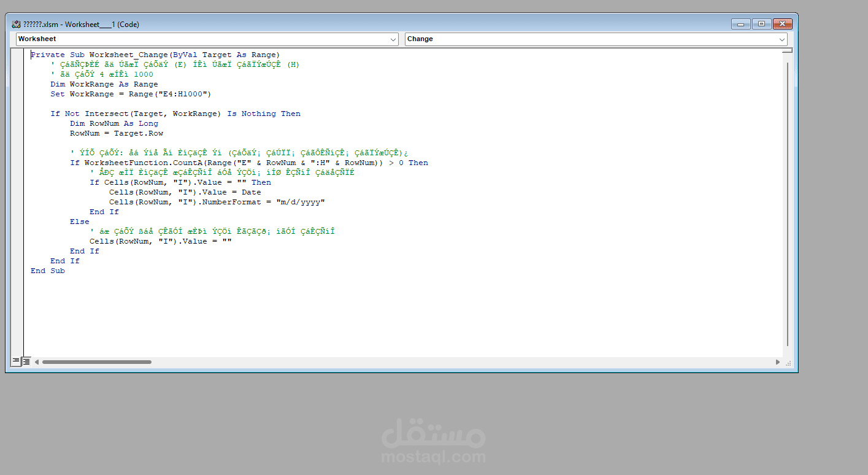Viewport: 868px width, 475px height.
Task: Click the chevron on the Worksheet combo box
Action: 394,39
